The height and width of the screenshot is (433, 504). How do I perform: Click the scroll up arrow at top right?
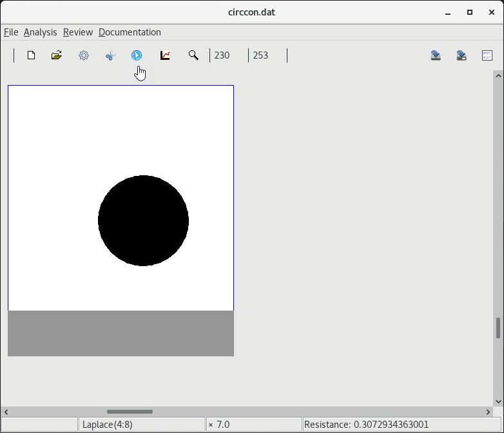click(498, 76)
